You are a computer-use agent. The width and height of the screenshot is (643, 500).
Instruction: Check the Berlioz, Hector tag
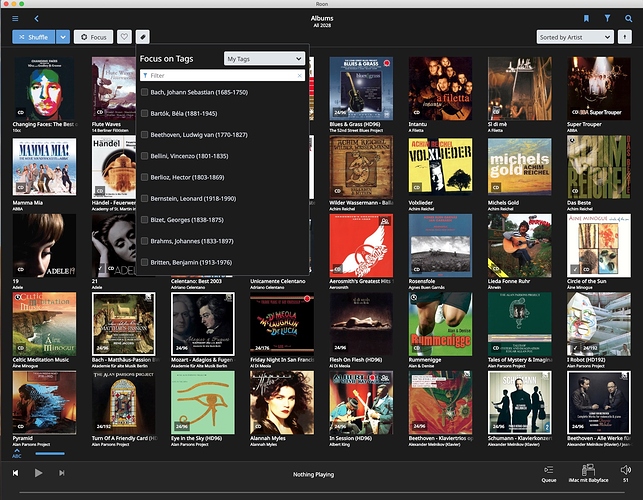(144, 177)
